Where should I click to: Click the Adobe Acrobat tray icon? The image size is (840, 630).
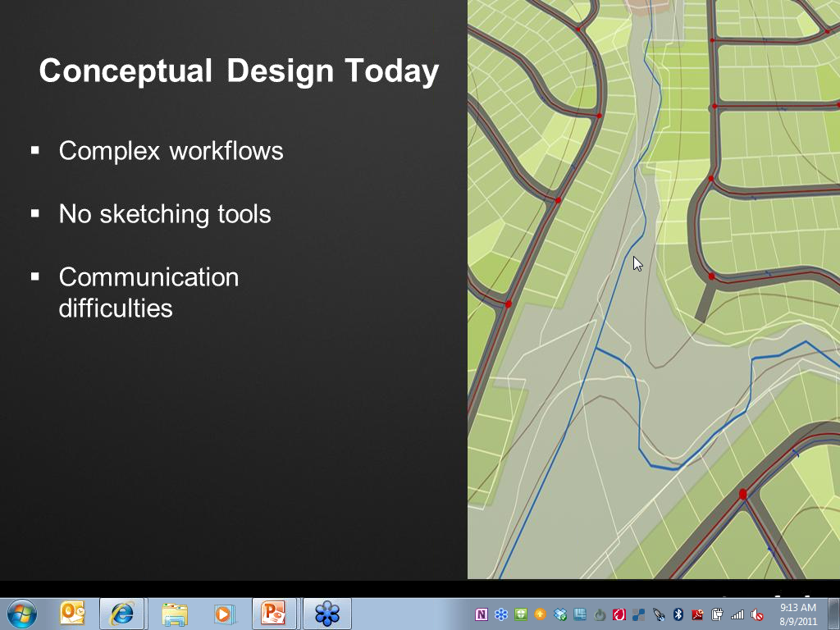(x=697, y=614)
